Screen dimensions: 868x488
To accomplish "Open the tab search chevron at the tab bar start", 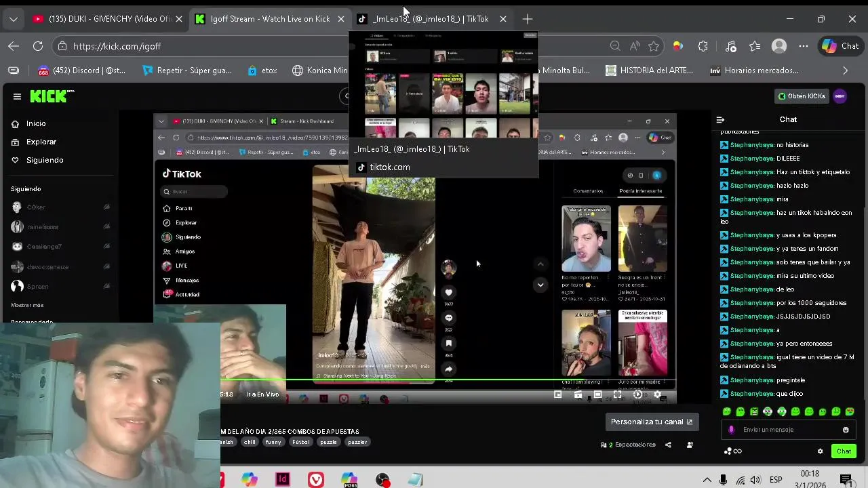I will coord(13,19).
